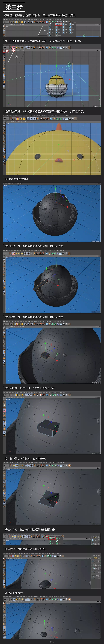Click green axis arrow above cube in points-mode screenshot
Image resolution: width=104 pixels, height=644 pixels.
pos(44,415)
